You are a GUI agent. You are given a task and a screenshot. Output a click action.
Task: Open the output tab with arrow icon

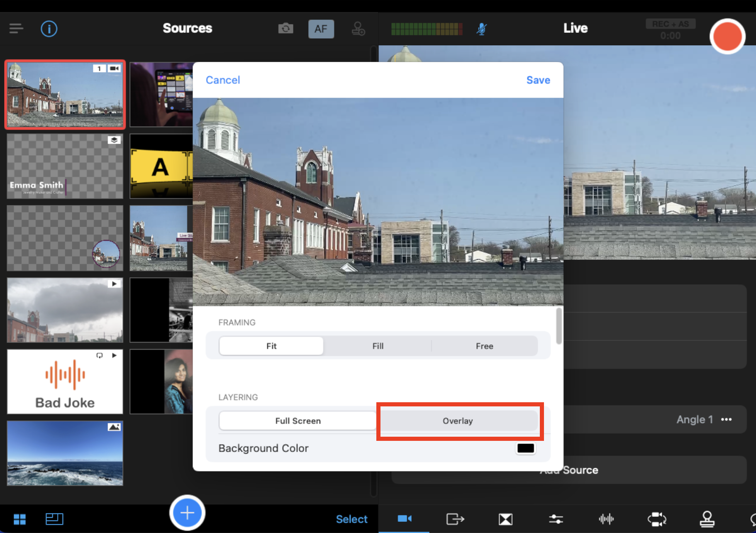[x=455, y=519]
